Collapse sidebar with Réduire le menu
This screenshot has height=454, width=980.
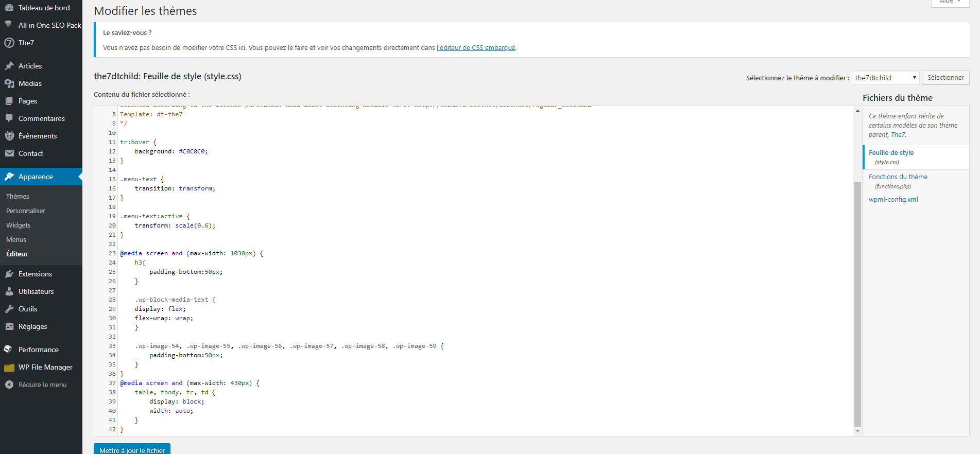coord(36,385)
